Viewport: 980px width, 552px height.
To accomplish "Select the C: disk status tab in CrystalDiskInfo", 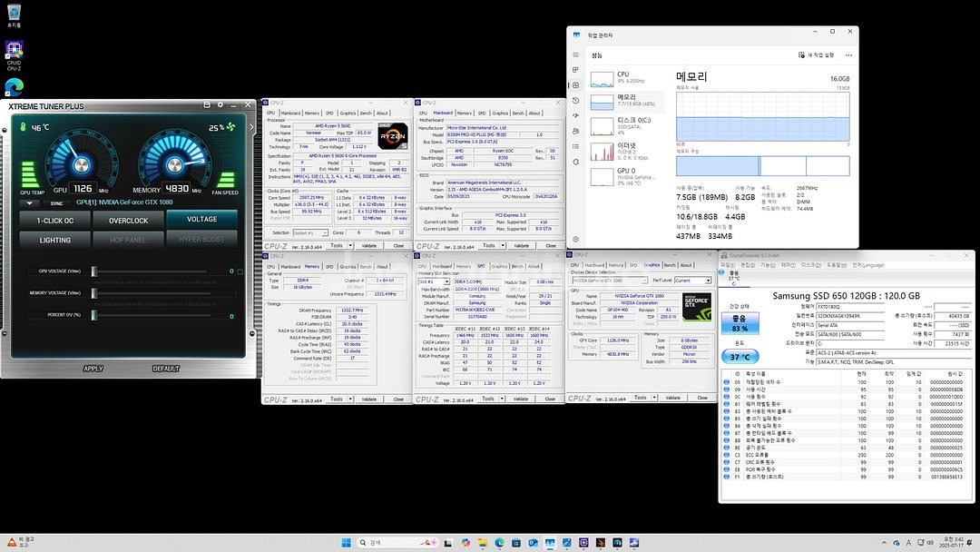I will coord(734,279).
